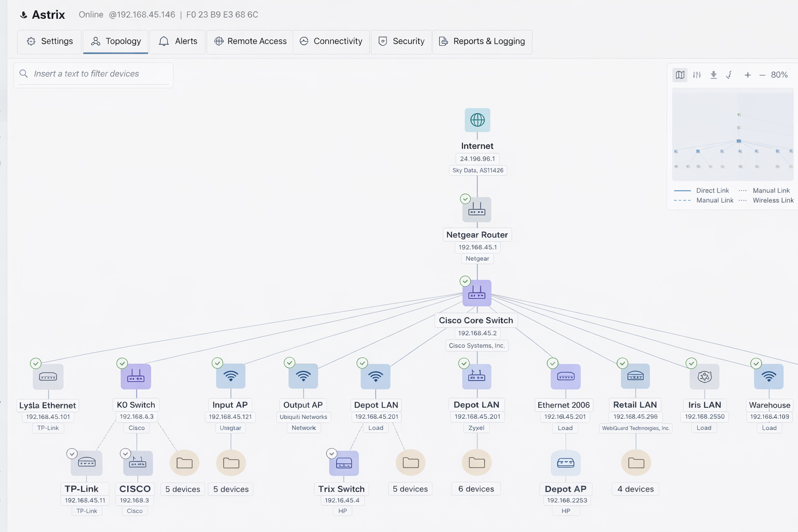Select the Netgear Router node icon
This screenshot has height=532, width=798.
(x=476, y=210)
